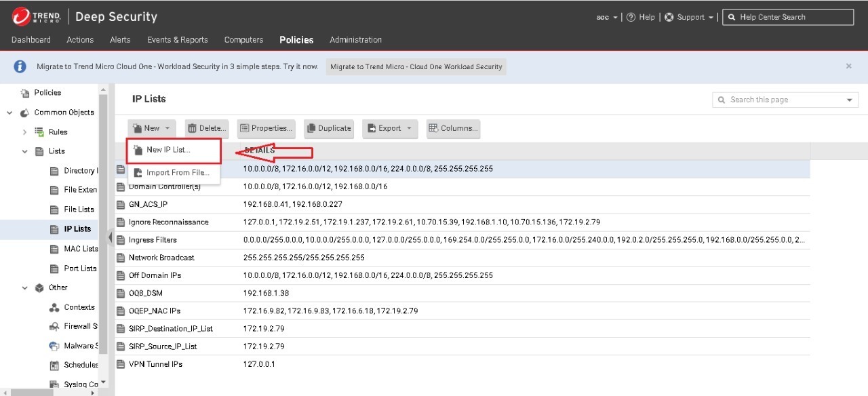This screenshot has width=868, height=396.
Task: Choose New IP List... from the menu
Action: tap(174, 151)
